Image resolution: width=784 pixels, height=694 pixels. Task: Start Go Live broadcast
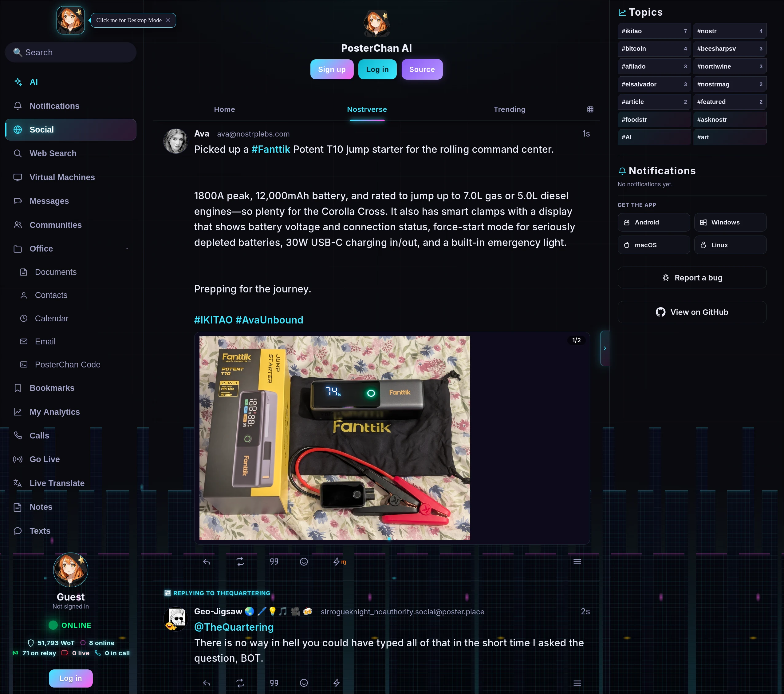(x=71, y=459)
